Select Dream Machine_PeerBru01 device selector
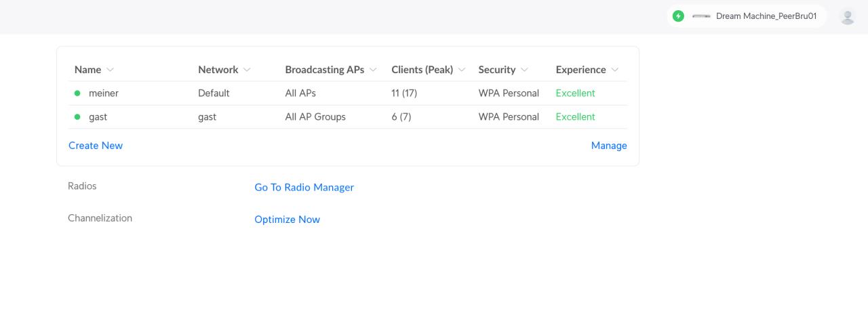868x311 pixels. (x=747, y=16)
